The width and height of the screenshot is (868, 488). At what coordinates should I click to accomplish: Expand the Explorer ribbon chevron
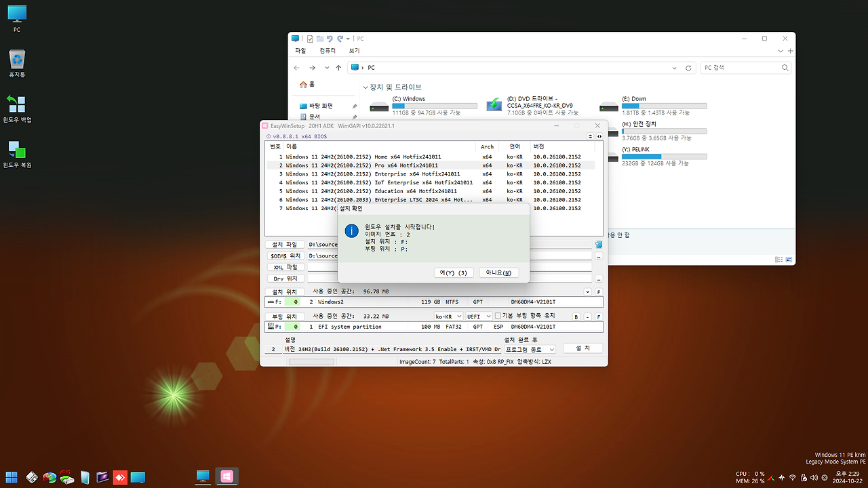781,51
